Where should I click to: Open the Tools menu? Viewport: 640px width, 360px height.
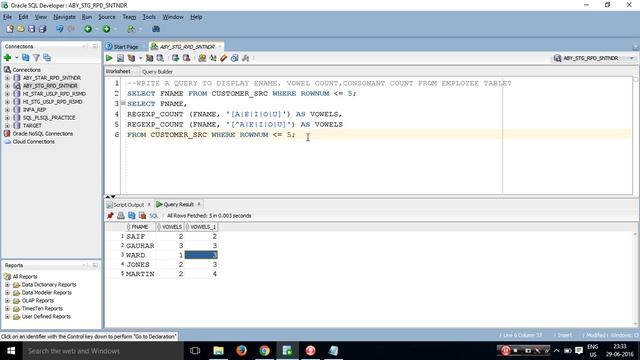point(149,17)
